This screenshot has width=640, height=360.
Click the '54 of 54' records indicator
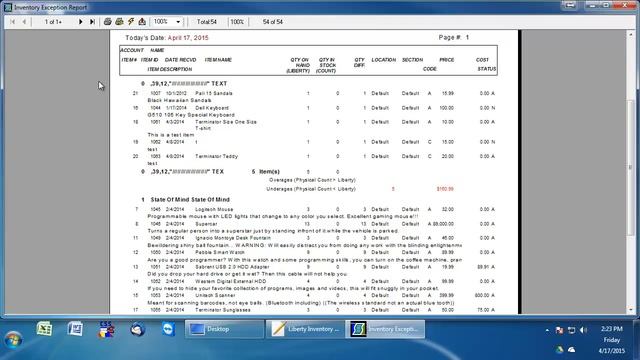click(273, 22)
